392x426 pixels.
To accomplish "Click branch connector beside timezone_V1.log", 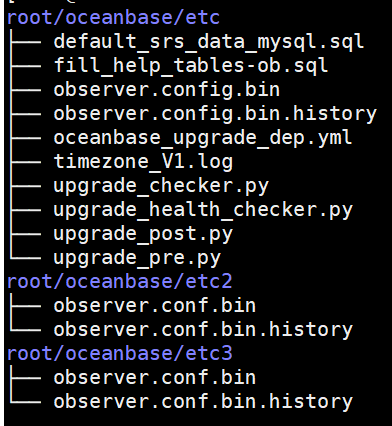I will (25, 162).
